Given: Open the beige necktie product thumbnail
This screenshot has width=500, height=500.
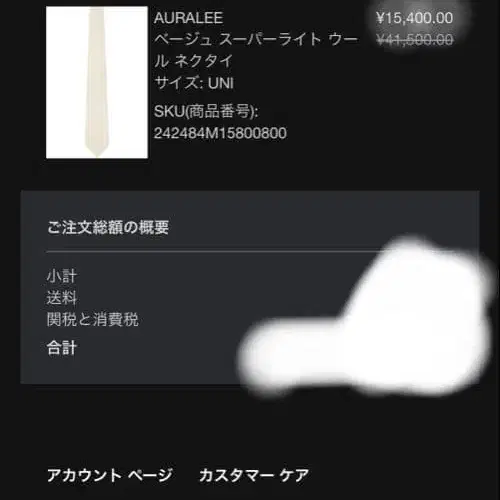Looking at the screenshot, I should pyautogui.click(x=97, y=82).
